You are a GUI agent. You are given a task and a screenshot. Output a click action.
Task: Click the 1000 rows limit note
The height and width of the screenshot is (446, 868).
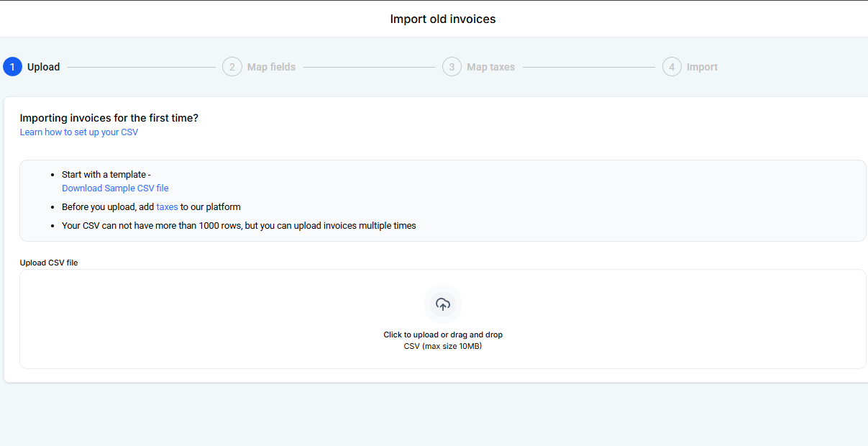point(239,226)
